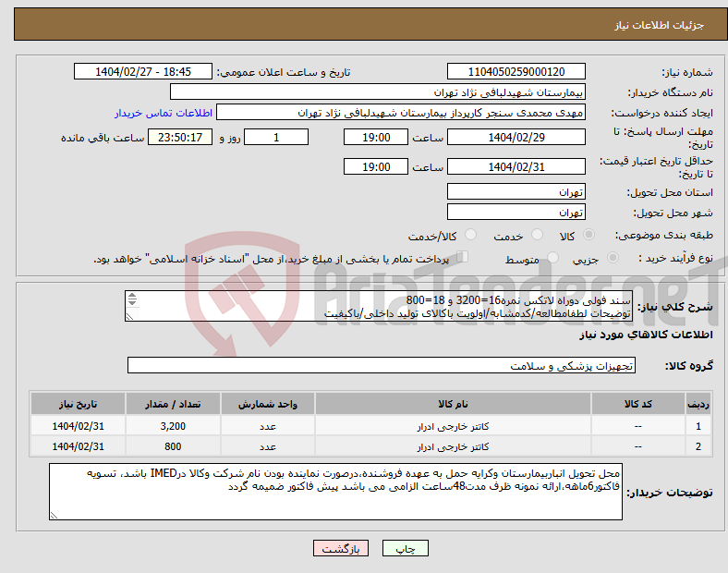
Task: Click the buyer notes text area
Action: (x=335, y=492)
